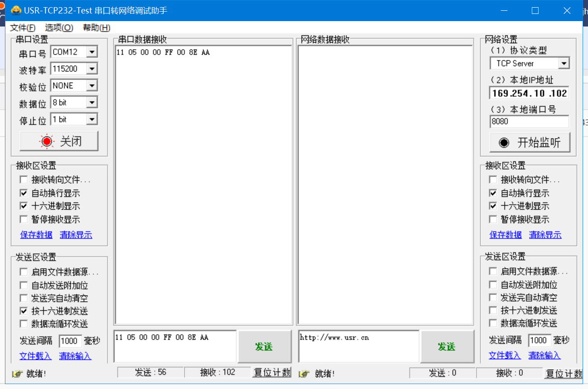Click the empty 网络数据接收 text area
Viewport: 588px width, 389px height.
[385, 185]
